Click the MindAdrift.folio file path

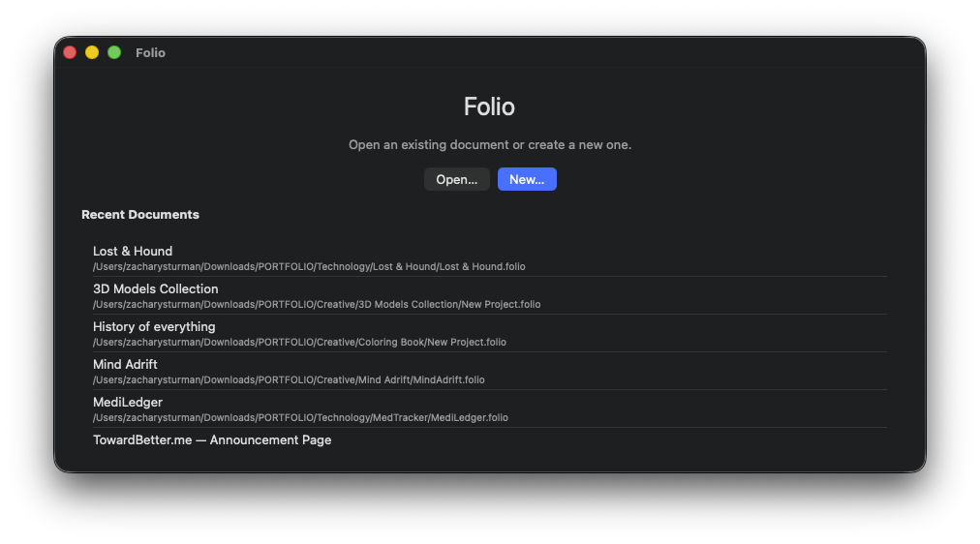[x=289, y=379]
